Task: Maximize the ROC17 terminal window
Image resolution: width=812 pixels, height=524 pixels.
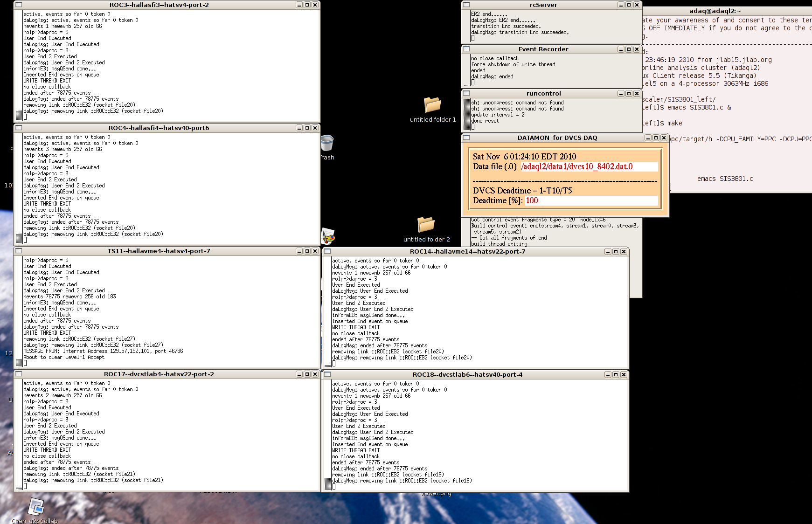Action: (307, 374)
